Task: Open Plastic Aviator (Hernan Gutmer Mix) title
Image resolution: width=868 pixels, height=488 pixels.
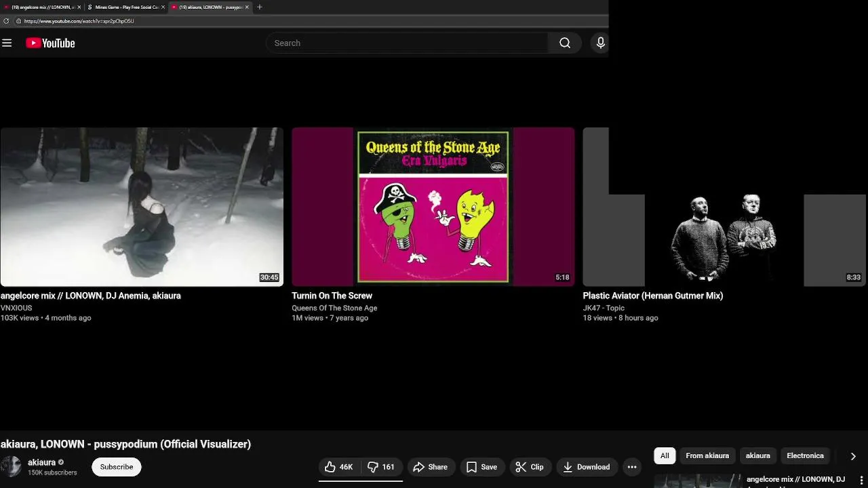Action: [653, 296]
